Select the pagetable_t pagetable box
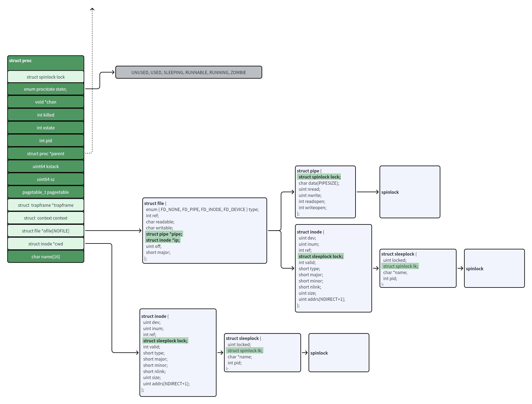 click(46, 192)
